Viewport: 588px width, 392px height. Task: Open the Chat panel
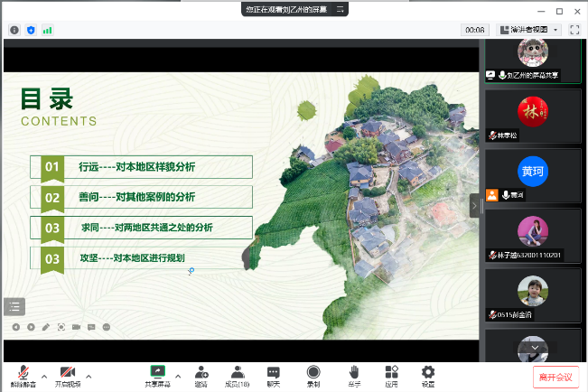pyautogui.click(x=273, y=371)
